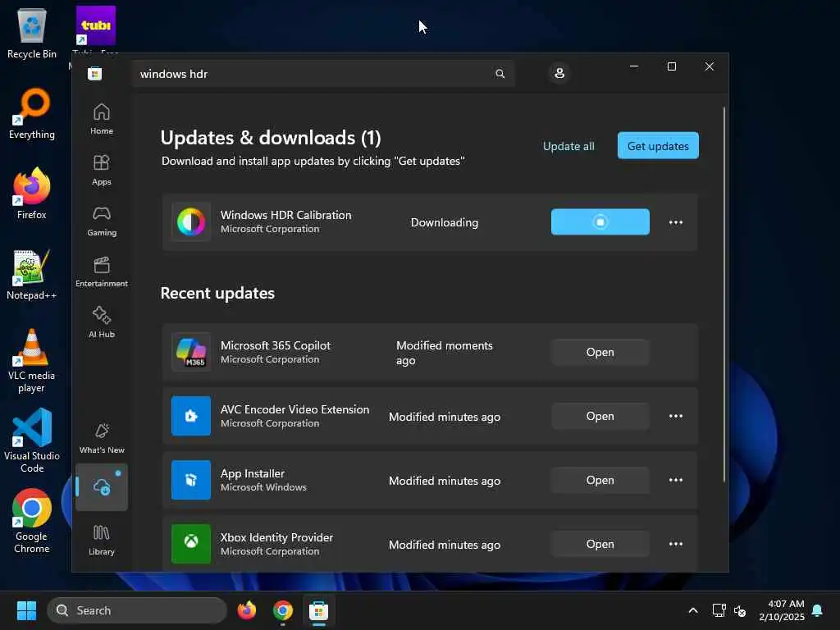This screenshot has width=840, height=630.
Task: Open the Home section in Store sidebar
Action: pos(101,119)
